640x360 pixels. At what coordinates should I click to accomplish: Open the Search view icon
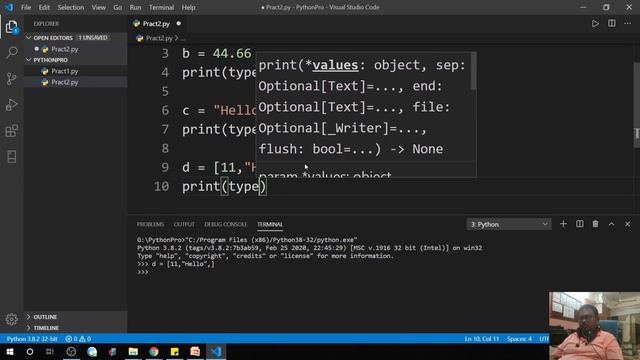tap(12, 52)
